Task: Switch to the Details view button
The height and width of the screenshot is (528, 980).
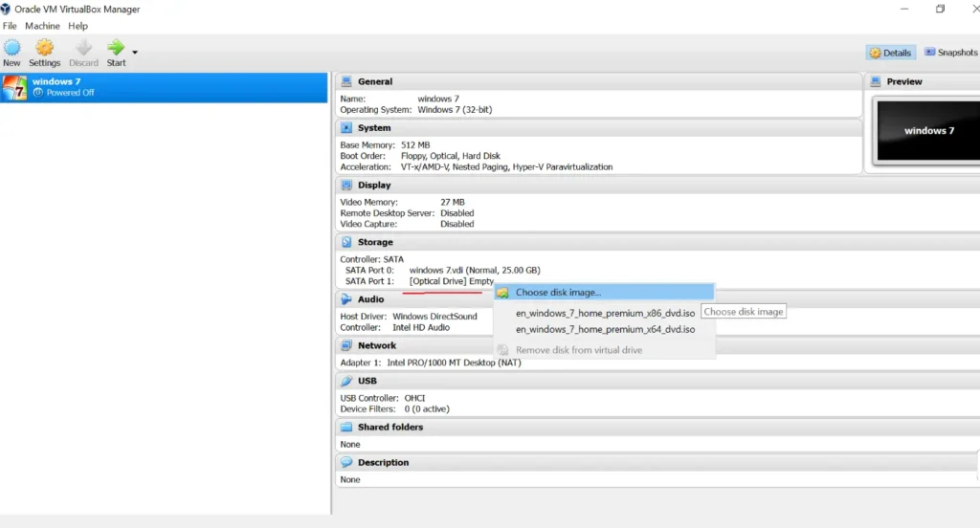Action: pos(890,53)
